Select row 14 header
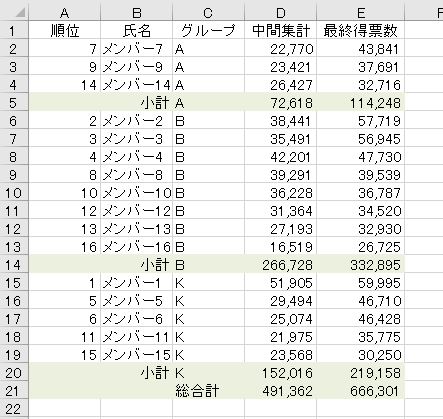This screenshot has height=419, width=443. pyautogui.click(x=14, y=265)
